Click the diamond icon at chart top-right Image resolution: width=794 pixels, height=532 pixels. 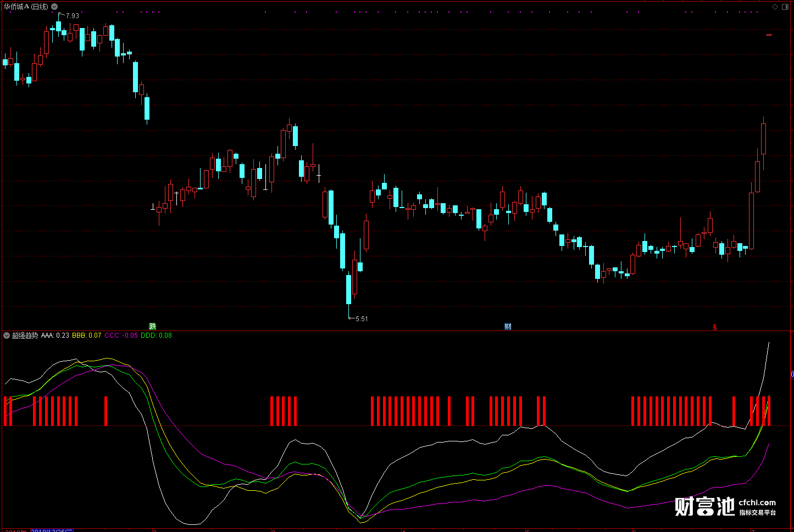pos(775,7)
